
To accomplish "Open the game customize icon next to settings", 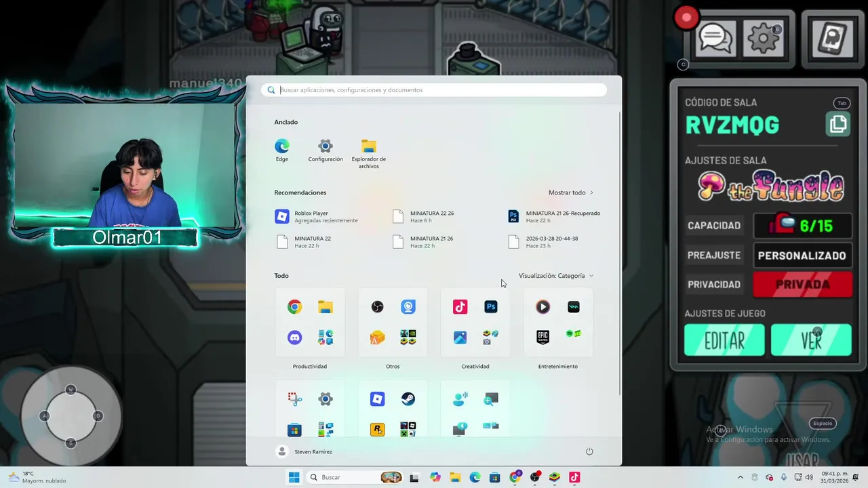I will (833, 39).
